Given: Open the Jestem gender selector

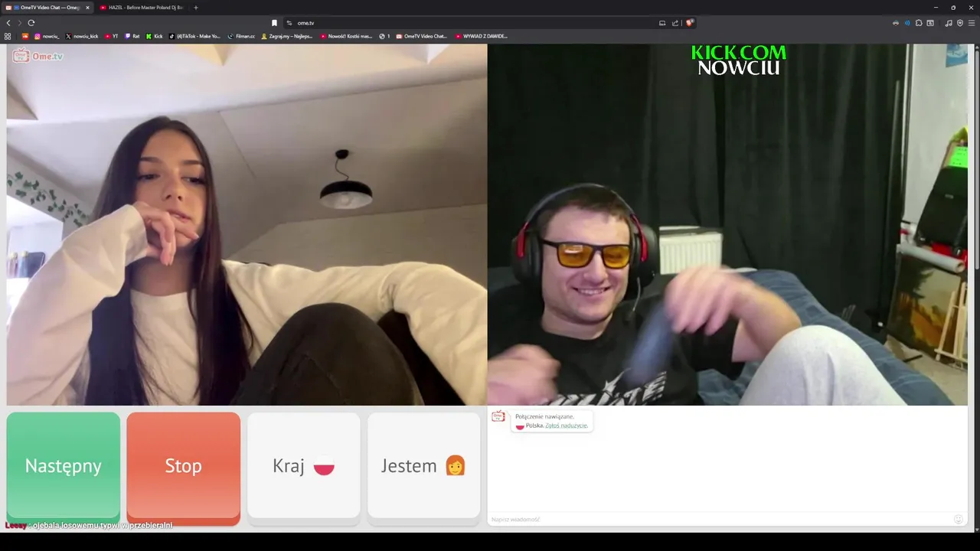Looking at the screenshot, I should point(424,466).
